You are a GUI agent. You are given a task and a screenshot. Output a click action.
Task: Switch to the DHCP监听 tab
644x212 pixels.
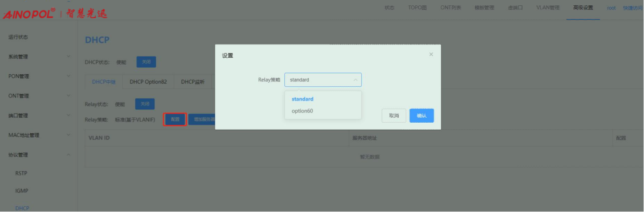coord(193,82)
